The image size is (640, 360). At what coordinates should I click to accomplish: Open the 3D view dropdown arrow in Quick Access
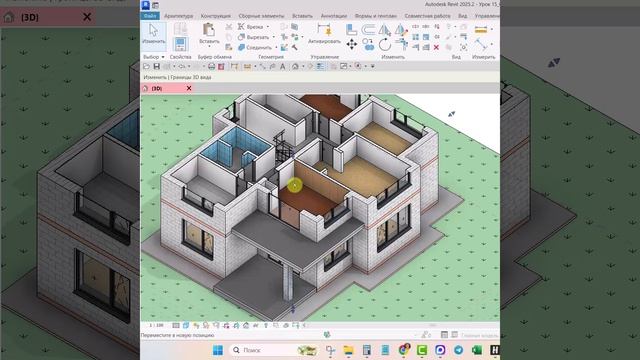[303, 66]
